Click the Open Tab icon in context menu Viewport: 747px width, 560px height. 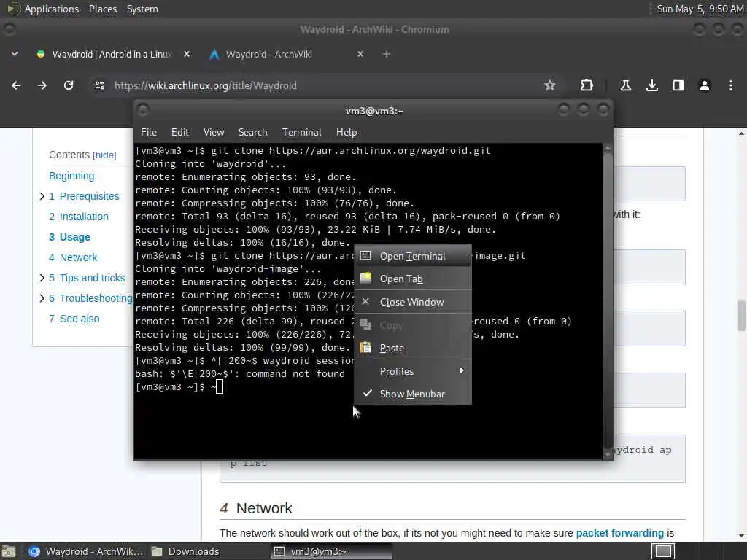365,278
